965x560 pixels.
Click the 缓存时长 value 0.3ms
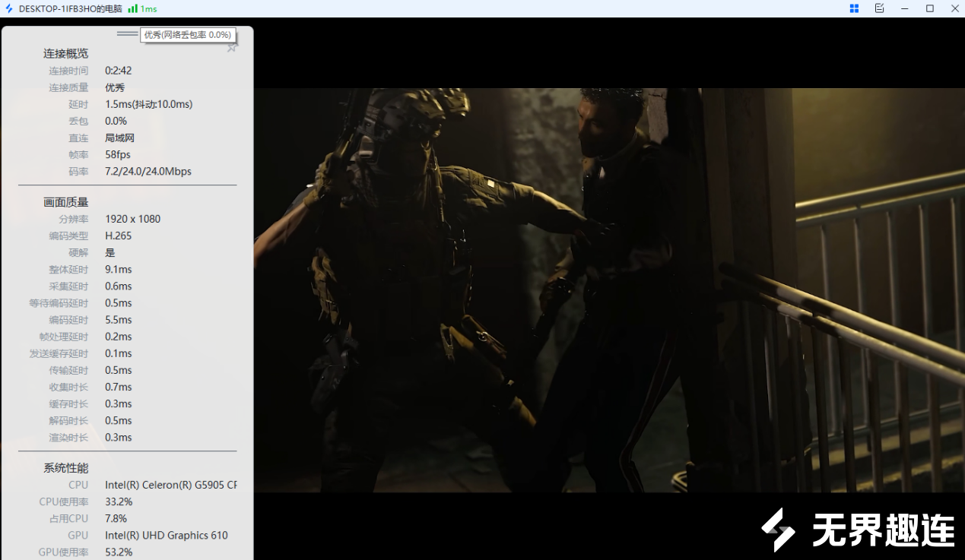(119, 403)
